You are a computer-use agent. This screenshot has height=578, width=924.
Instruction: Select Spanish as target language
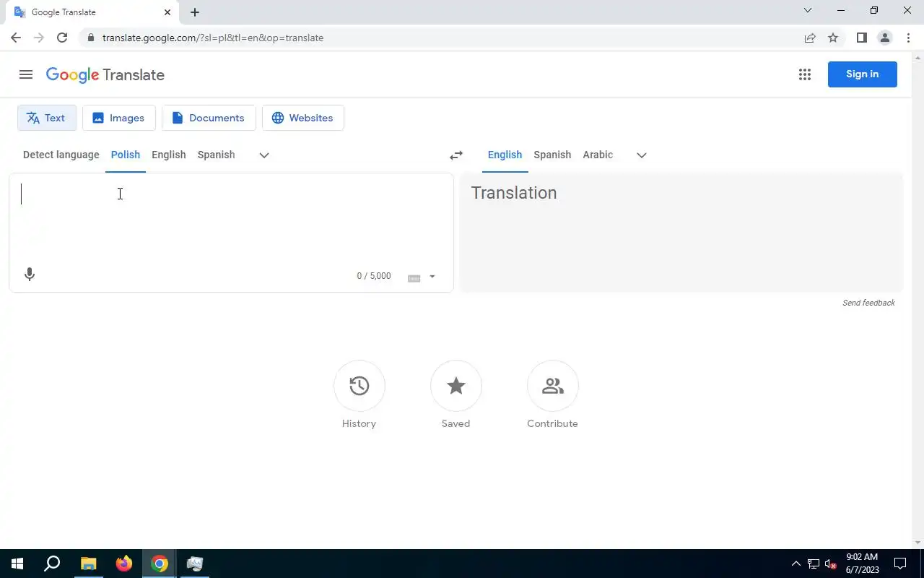click(x=552, y=155)
